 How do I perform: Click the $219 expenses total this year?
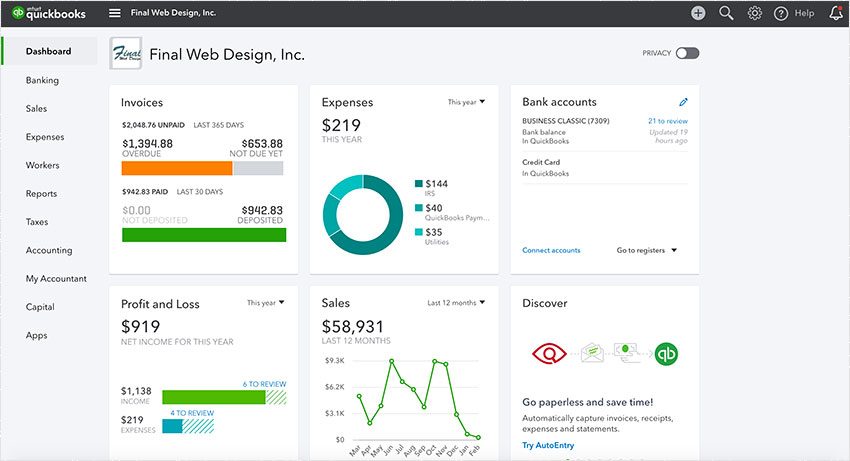pyautogui.click(x=341, y=125)
